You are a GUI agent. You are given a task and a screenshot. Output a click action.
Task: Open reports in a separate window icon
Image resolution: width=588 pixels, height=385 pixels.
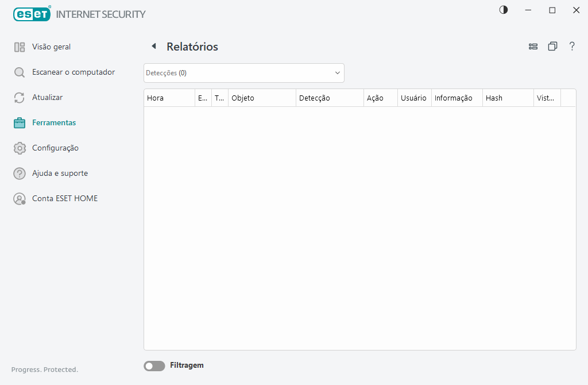pos(552,47)
